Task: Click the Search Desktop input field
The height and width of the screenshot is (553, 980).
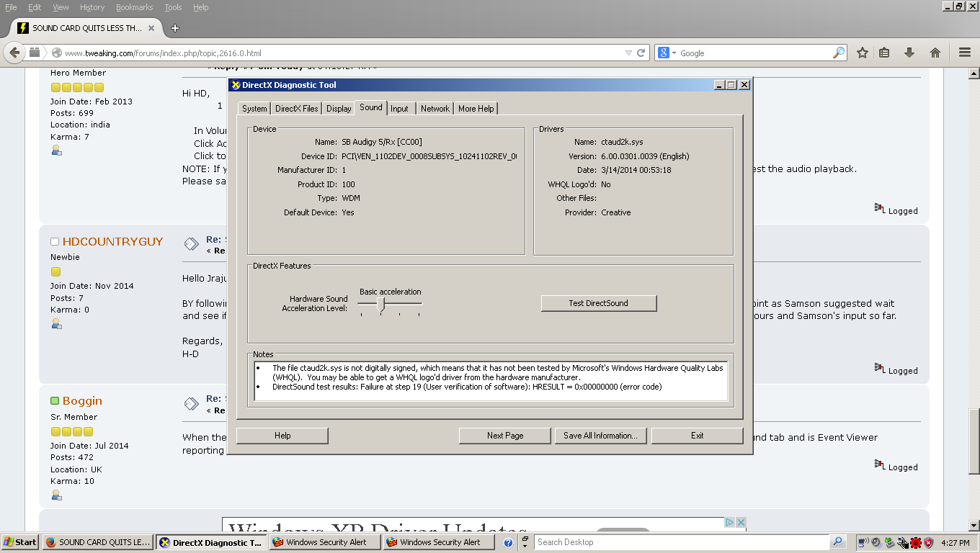Action: (681, 542)
